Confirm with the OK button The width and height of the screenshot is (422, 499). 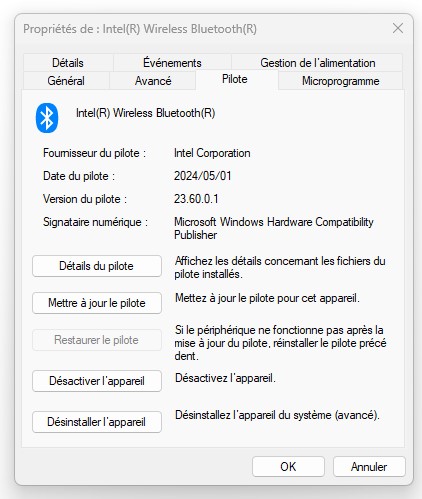tap(288, 467)
